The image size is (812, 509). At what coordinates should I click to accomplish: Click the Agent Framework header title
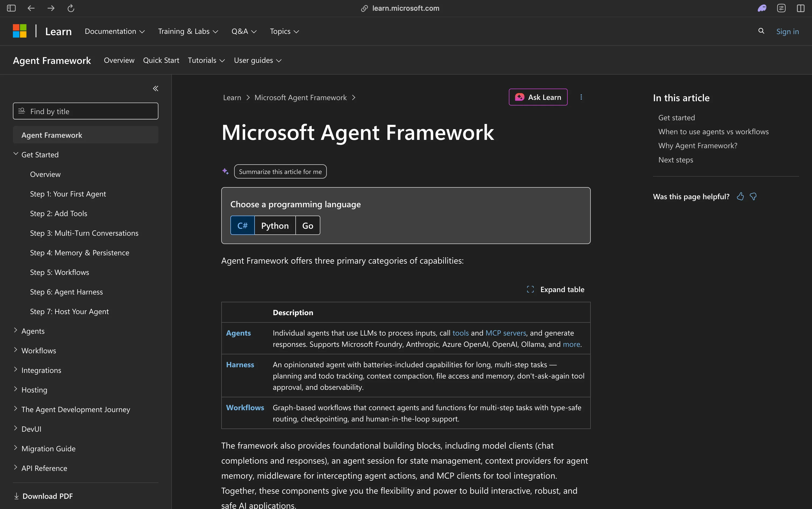pyautogui.click(x=52, y=61)
